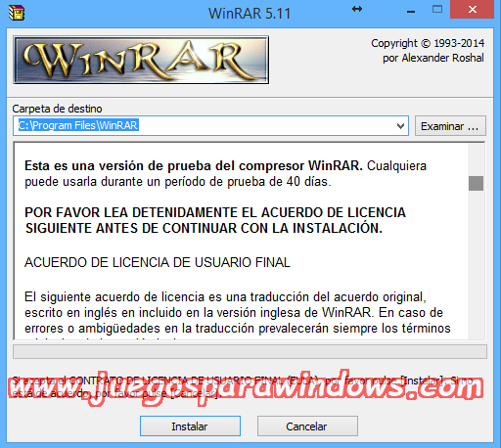The height and width of the screenshot is (448, 501).
Task: Close the WinRAR 5.11 window
Action: point(472,10)
